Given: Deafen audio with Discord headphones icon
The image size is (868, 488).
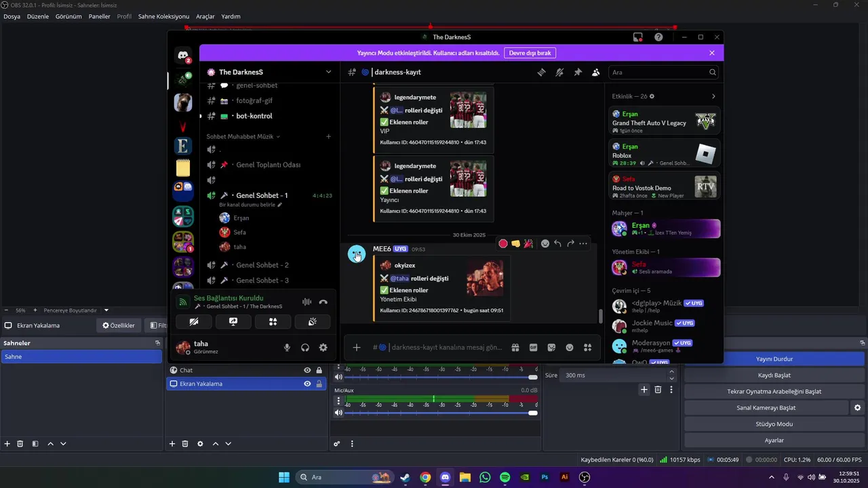Looking at the screenshot, I should click(305, 348).
